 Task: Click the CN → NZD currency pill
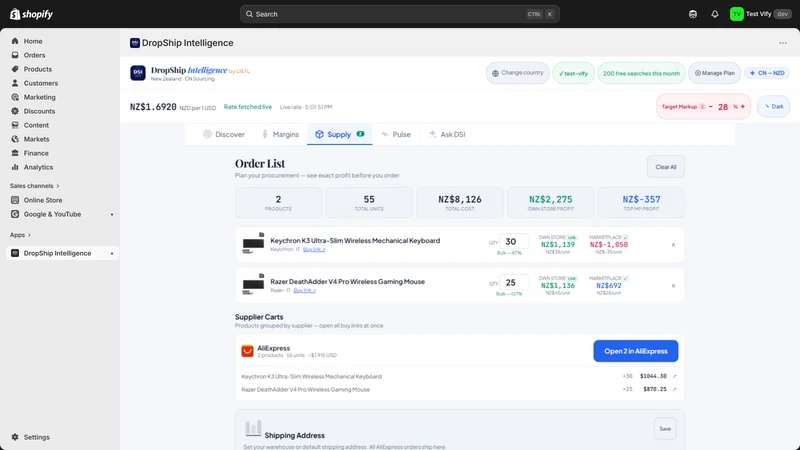pos(767,73)
